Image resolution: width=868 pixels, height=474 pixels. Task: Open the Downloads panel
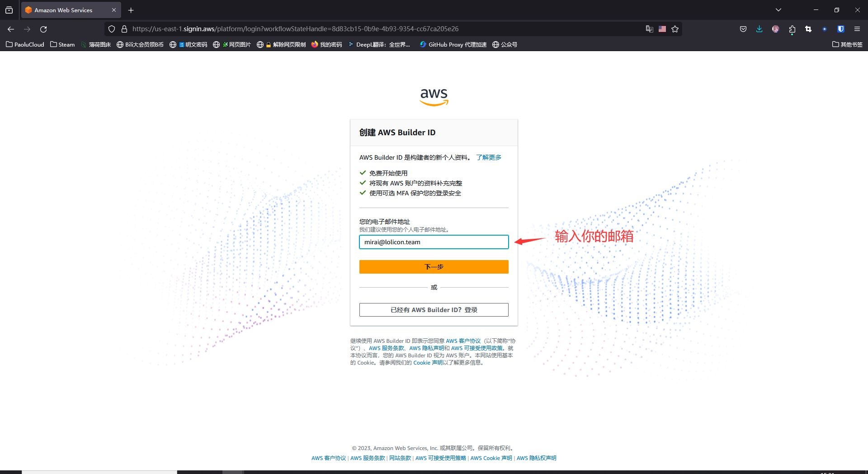pyautogui.click(x=759, y=29)
